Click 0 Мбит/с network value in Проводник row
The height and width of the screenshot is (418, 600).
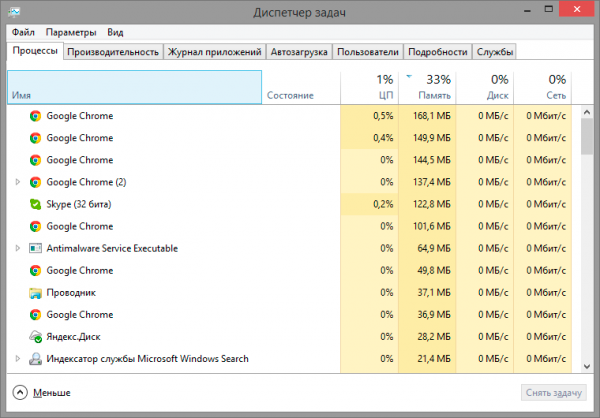pos(546,293)
